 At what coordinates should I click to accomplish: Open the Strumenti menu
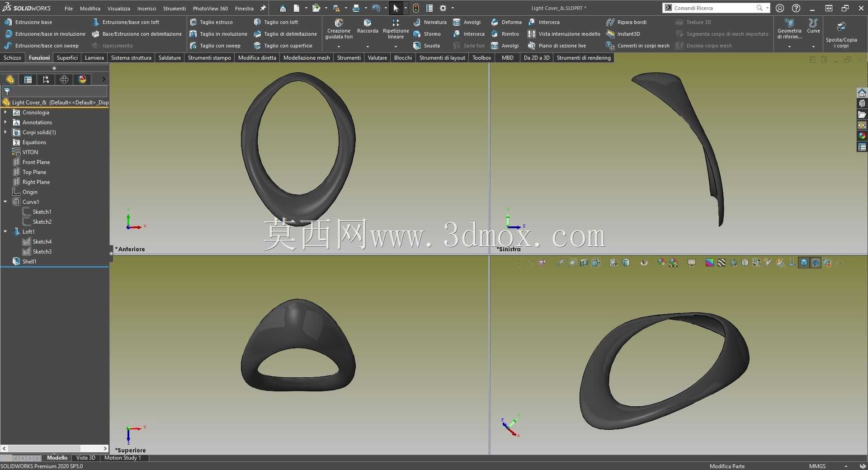tap(175, 8)
